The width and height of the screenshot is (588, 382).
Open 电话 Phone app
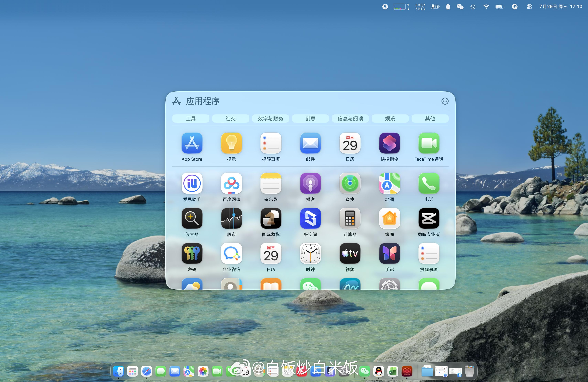point(429,183)
